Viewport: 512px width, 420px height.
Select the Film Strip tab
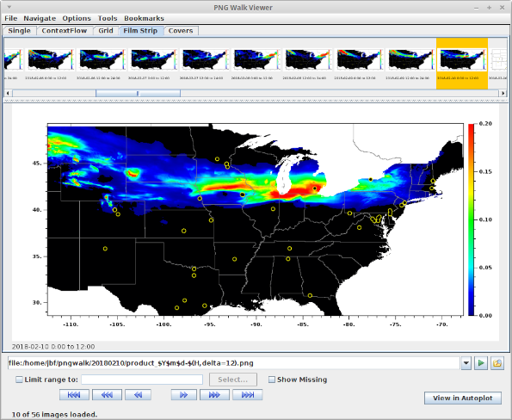[x=140, y=31]
